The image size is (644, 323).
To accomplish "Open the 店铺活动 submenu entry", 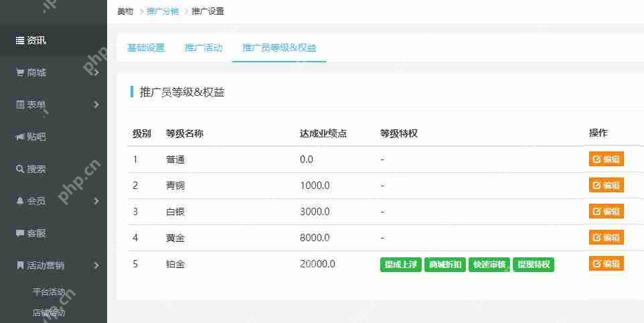I will pos(49,313).
